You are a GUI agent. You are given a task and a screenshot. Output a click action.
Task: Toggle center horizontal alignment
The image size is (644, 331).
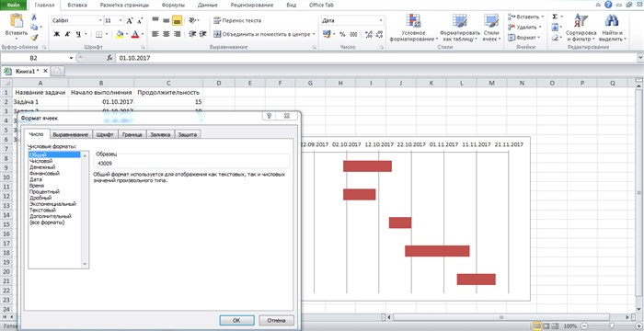point(167,34)
